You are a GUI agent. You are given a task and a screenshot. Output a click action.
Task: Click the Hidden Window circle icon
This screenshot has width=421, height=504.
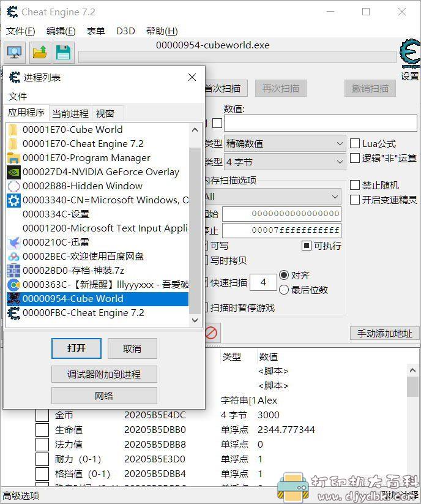coord(13,186)
